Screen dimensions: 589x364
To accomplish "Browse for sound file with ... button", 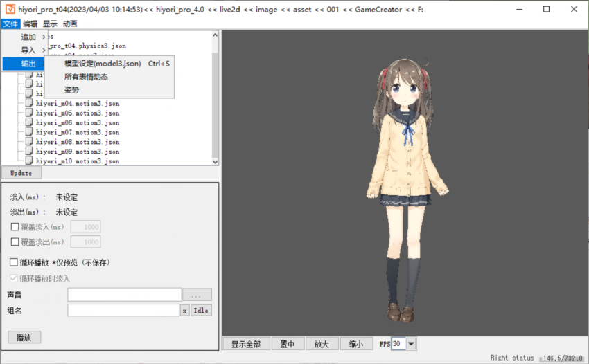I will [x=197, y=295].
